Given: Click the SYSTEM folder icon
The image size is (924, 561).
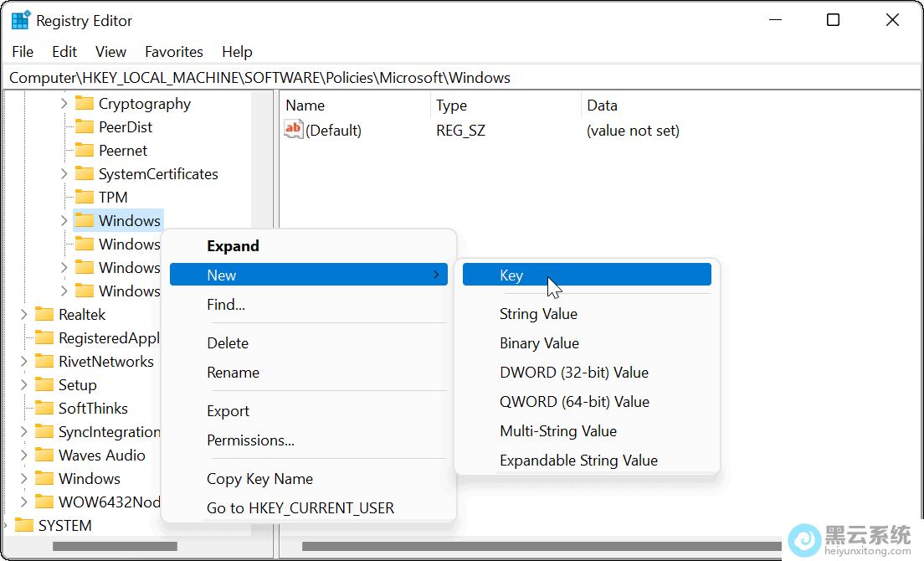Looking at the screenshot, I should [23, 526].
